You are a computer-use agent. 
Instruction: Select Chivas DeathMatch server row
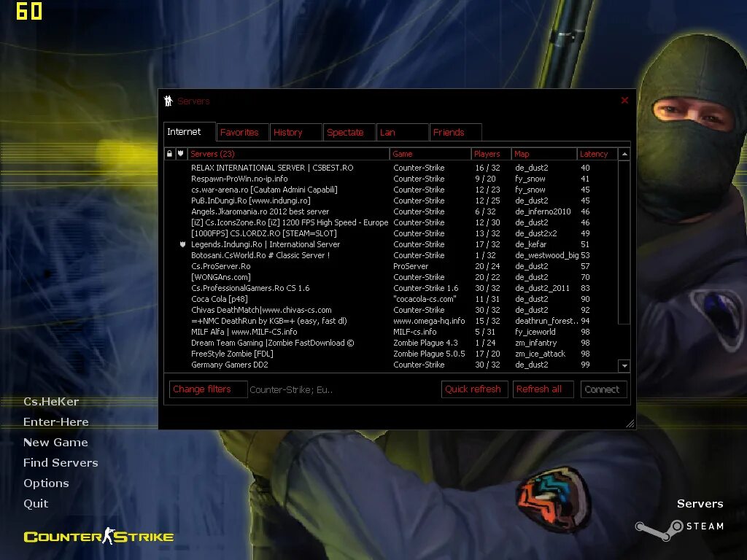click(x=391, y=310)
